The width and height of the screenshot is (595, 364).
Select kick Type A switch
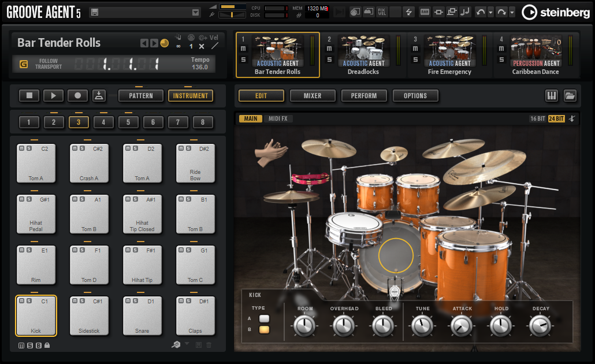point(264,318)
